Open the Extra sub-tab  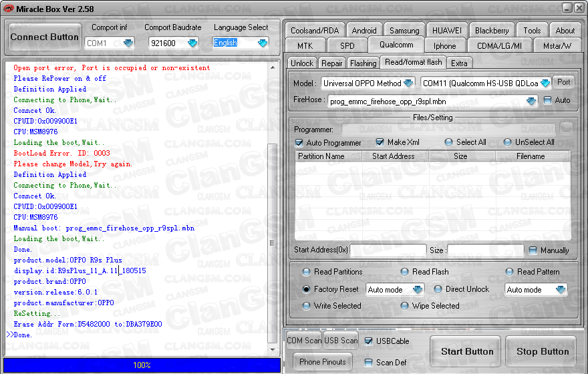(x=459, y=63)
